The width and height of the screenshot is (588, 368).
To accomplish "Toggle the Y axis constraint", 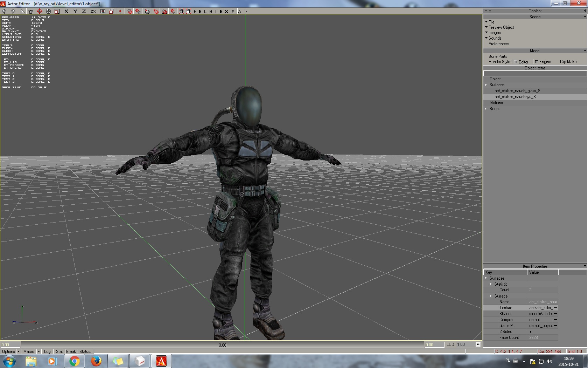I will click(75, 11).
